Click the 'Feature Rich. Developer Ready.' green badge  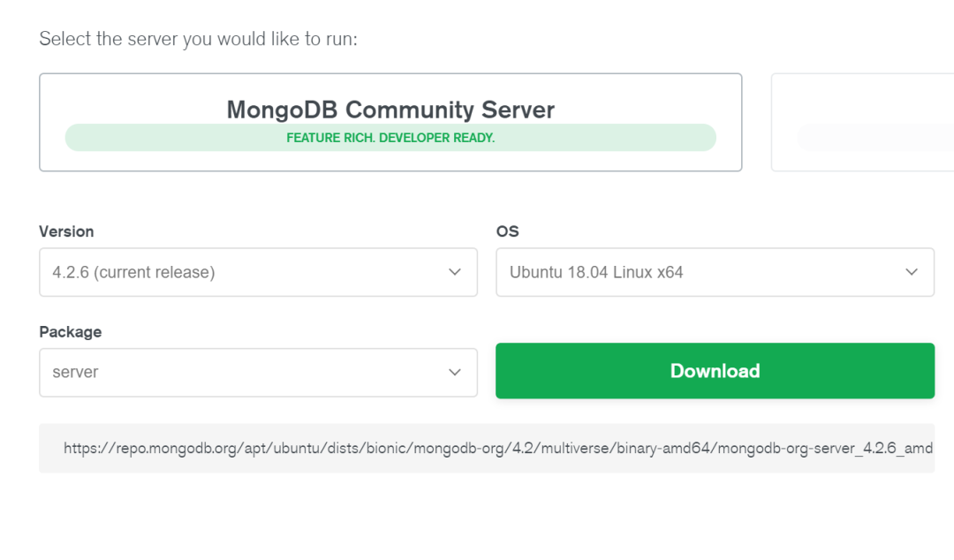tap(390, 138)
